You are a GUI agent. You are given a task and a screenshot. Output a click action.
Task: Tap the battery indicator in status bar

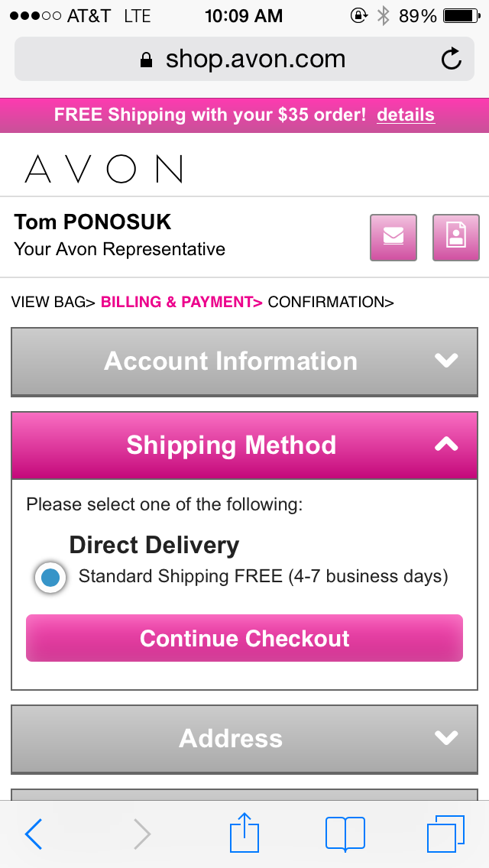pos(460,16)
